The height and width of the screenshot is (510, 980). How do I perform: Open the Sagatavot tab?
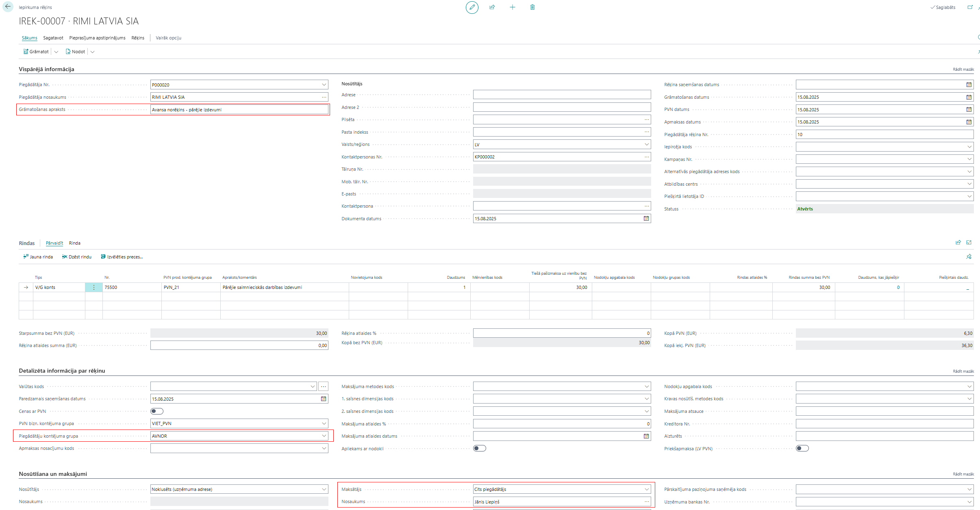(x=53, y=38)
